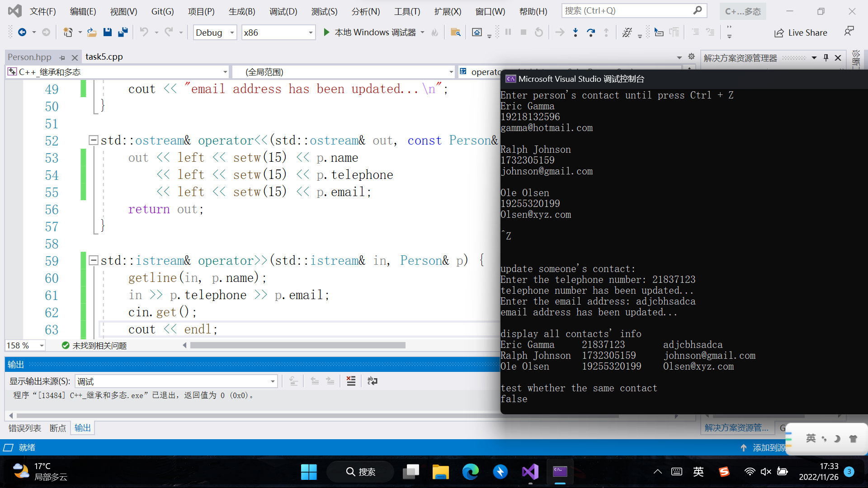Click the Step Into debug icon
The height and width of the screenshot is (488, 868).
575,32
